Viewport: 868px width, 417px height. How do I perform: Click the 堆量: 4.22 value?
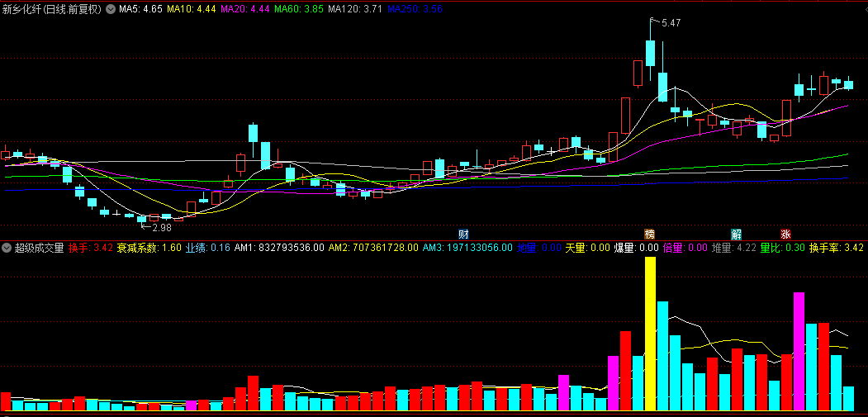pos(734,248)
